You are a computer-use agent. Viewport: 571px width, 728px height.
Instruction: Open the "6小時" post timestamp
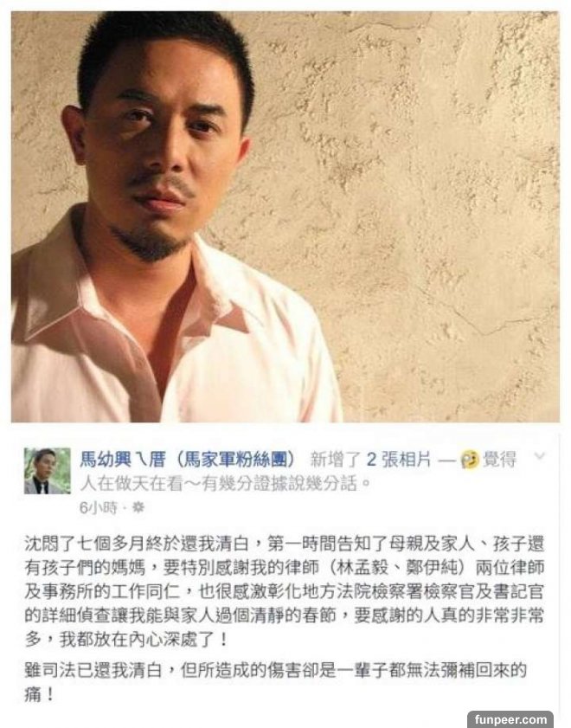coord(98,508)
